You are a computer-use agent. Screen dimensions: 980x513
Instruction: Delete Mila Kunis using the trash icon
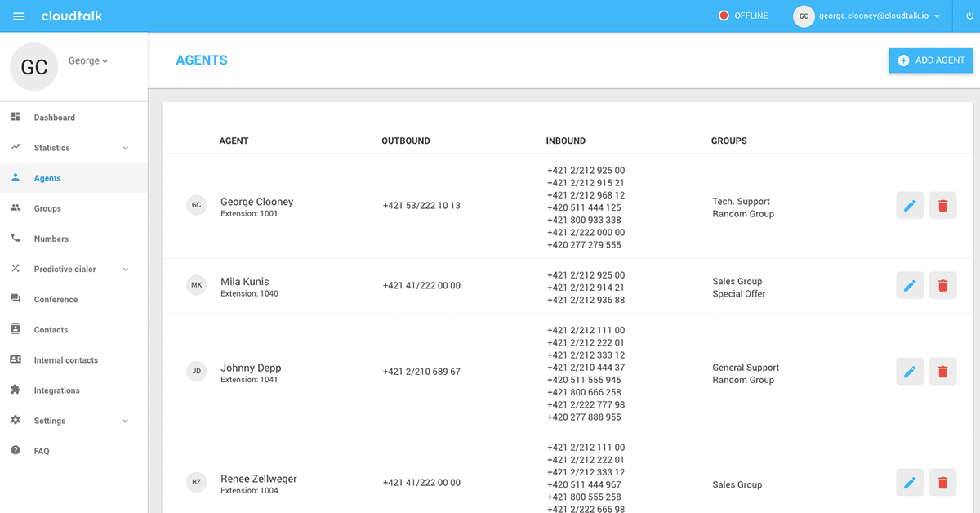tap(943, 285)
